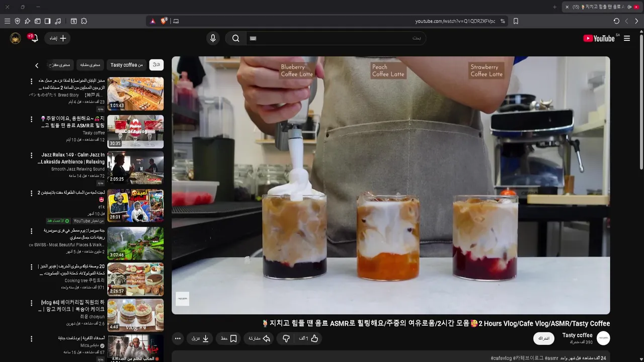Reload the page
The height and width of the screenshot is (362, 644).
pyautogui.click(x=616, y=21)
